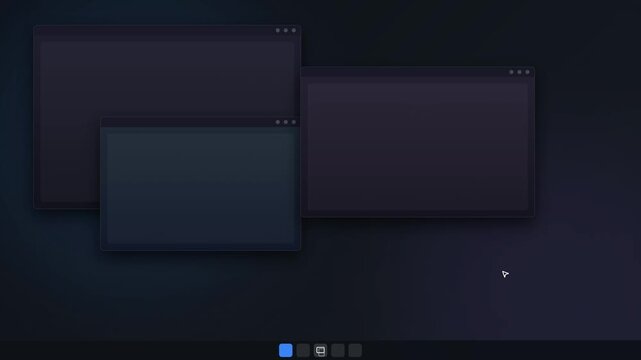This screenshot has width=641, height=360.
Task: Click the last control dot of the large back window
Action: [x=294, y=30]
